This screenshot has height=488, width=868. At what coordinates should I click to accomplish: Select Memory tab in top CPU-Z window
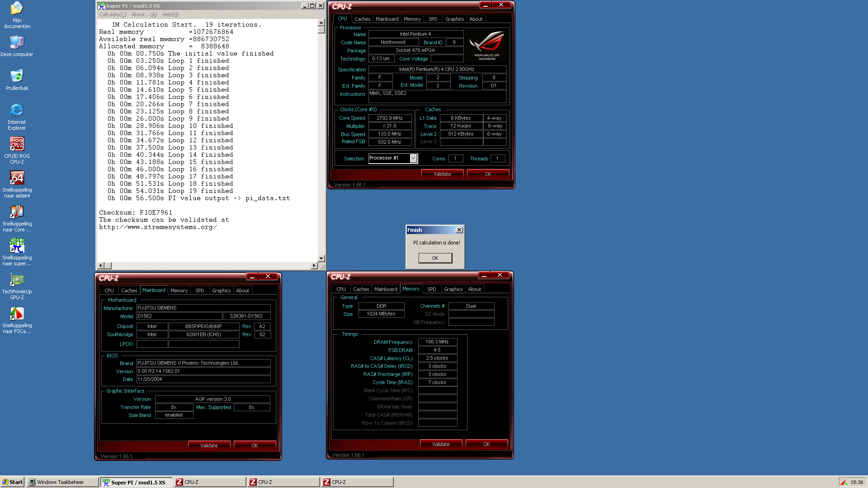point(412,19)
